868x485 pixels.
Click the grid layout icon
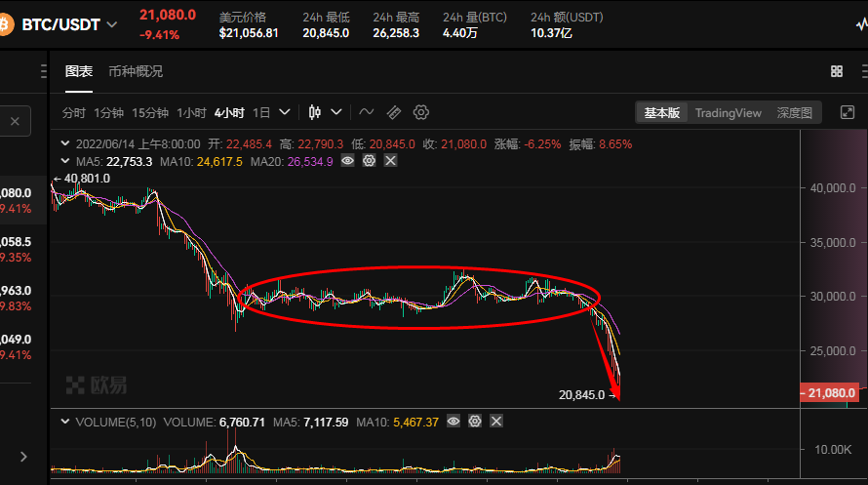(837, 71)
